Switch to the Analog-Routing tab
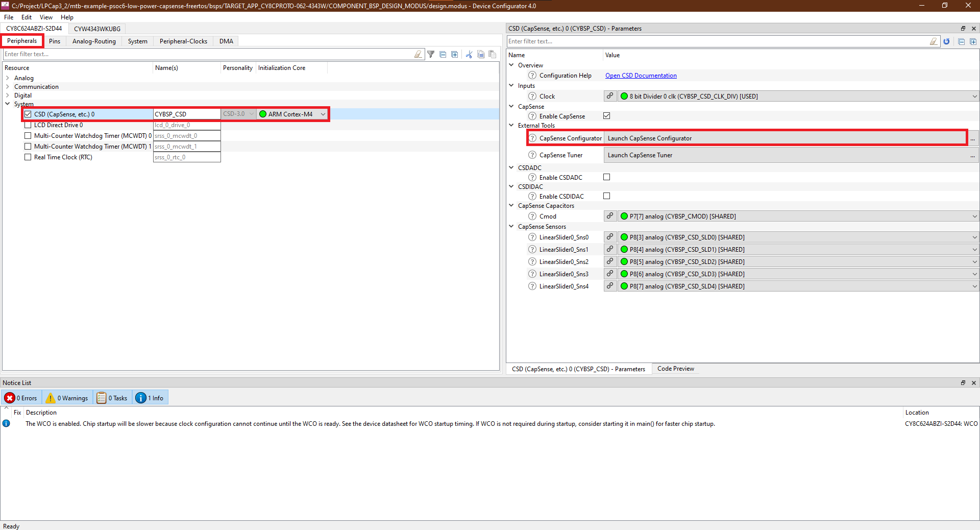980x530 pixels. click(94, 41)
